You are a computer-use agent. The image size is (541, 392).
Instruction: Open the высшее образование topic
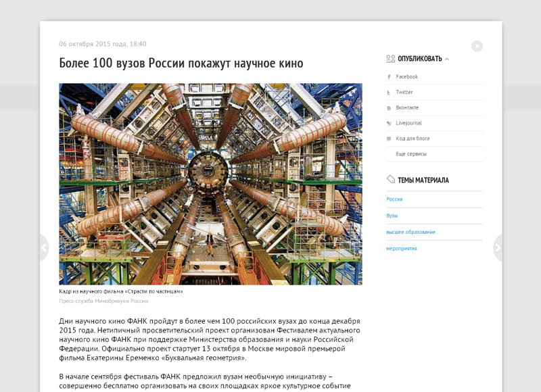(410, 232)
